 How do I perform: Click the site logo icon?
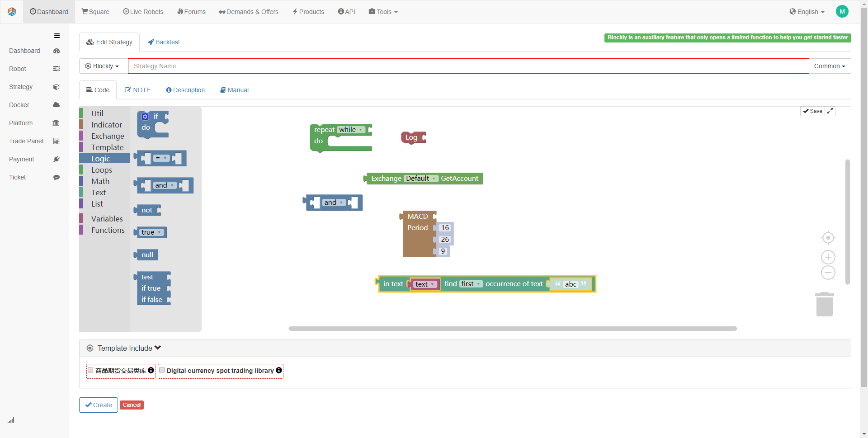12,12
